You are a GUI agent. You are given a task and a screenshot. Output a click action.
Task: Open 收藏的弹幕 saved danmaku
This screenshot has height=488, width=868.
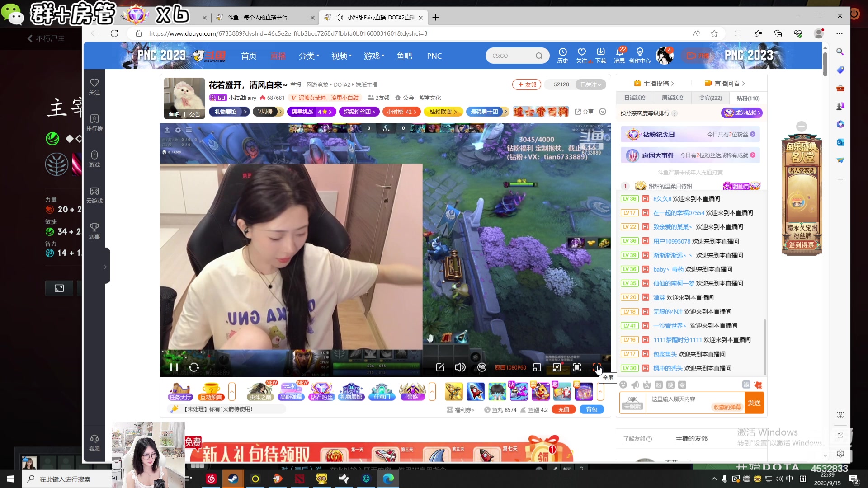(x=727, y=407)
